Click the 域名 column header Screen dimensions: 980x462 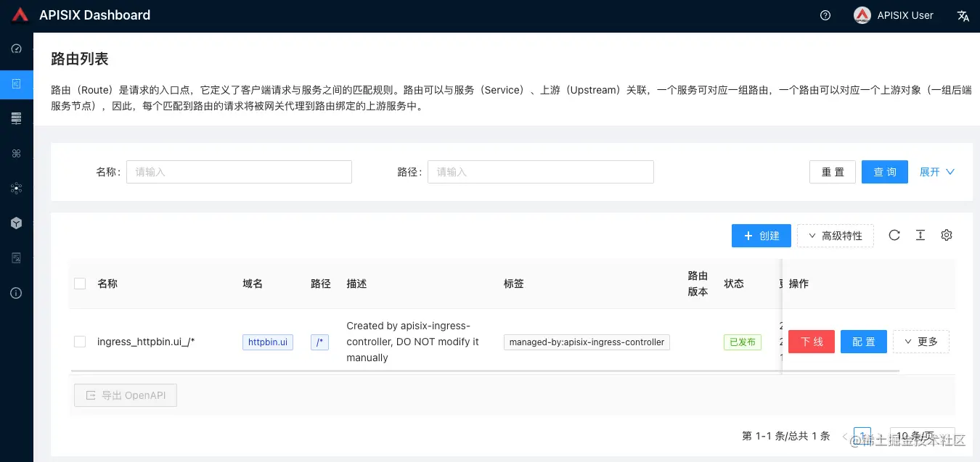point(253,284)
